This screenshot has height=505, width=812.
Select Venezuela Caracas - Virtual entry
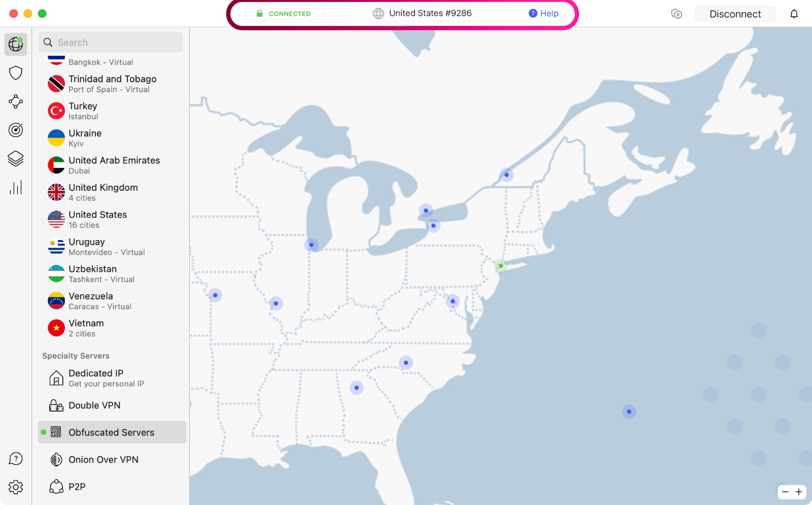(x=112, y=301)
